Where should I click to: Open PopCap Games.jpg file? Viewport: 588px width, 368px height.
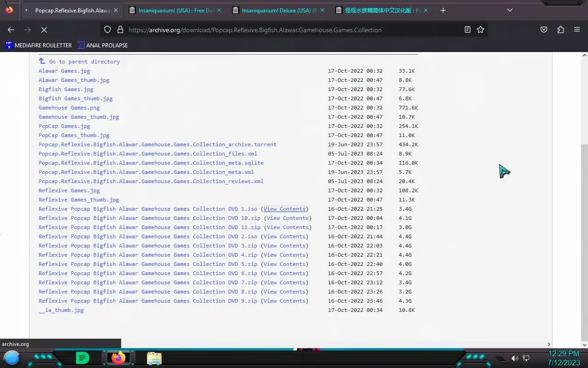click(64, 126)
